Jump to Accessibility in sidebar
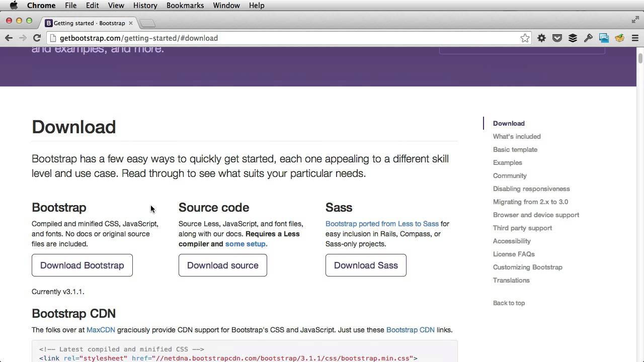 tap(512, 241)
